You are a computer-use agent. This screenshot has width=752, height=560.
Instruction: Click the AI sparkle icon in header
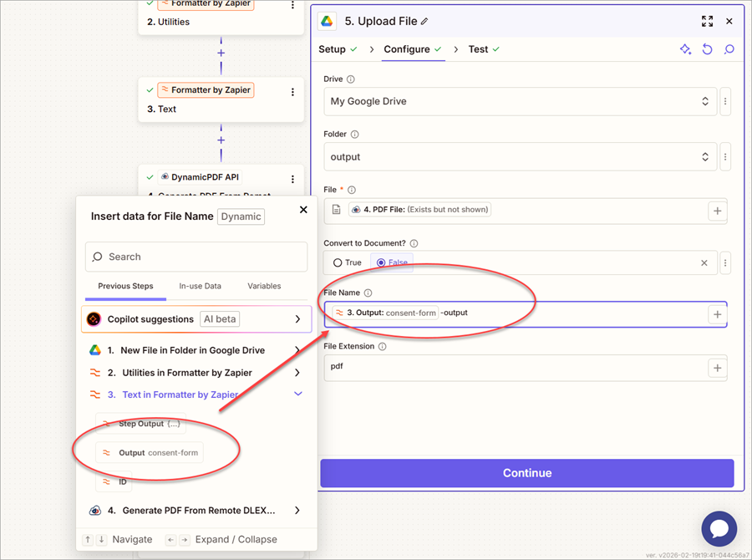(x=685, y=49)
